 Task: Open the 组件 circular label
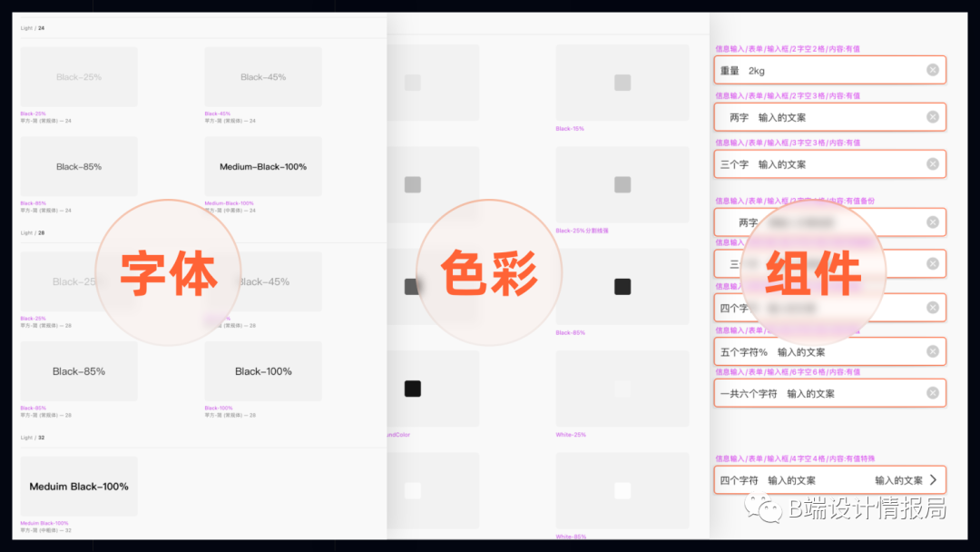812,273
